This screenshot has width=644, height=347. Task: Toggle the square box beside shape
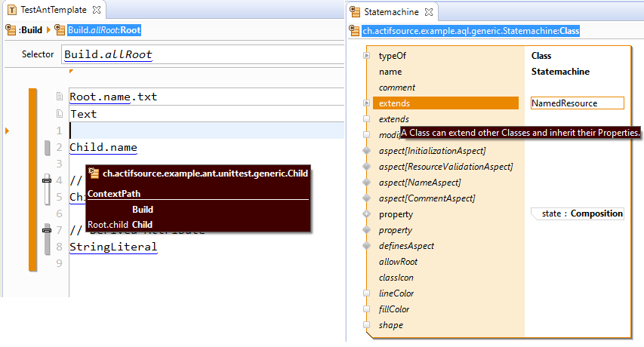[x=367, y=325]
